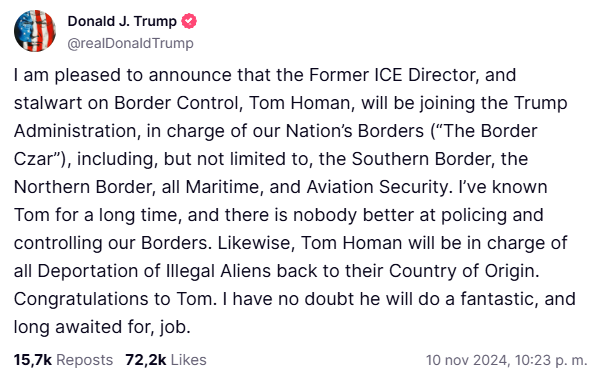The height and width of the screenshot is (382, 601).
Task: View the 72,2k likes count
Action: 146,360
